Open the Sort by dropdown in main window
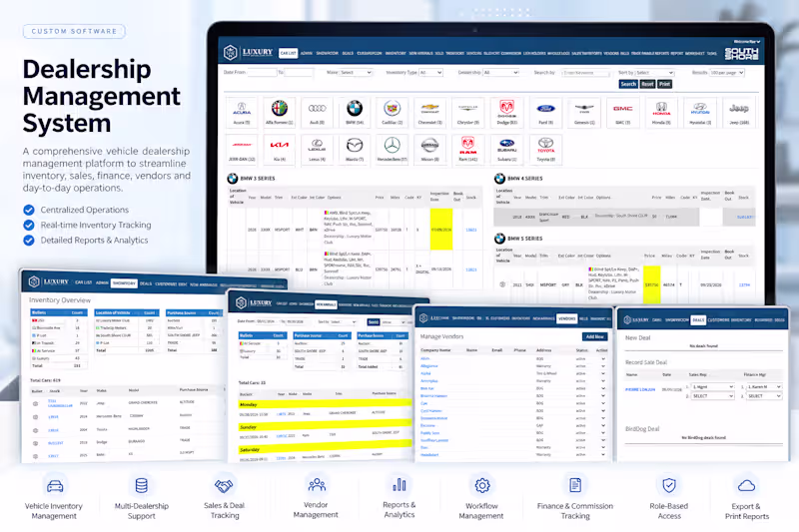799x532 pixels. [x=655, y=73]
